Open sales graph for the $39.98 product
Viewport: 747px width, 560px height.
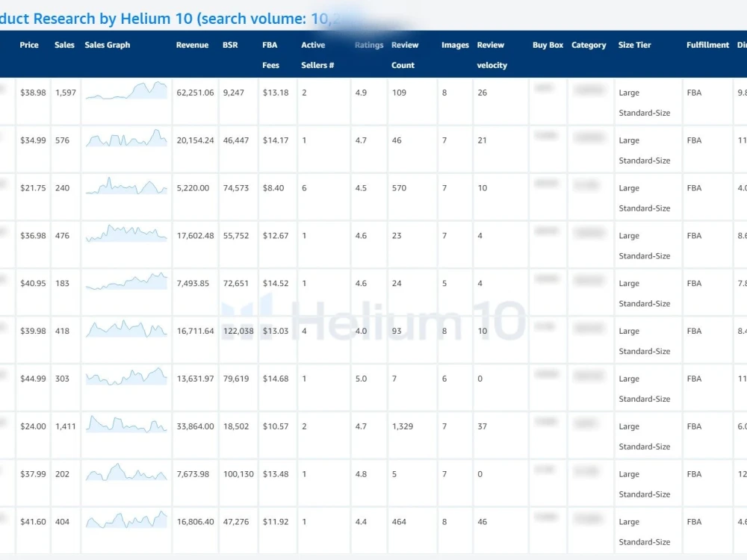tap(126, 329)
